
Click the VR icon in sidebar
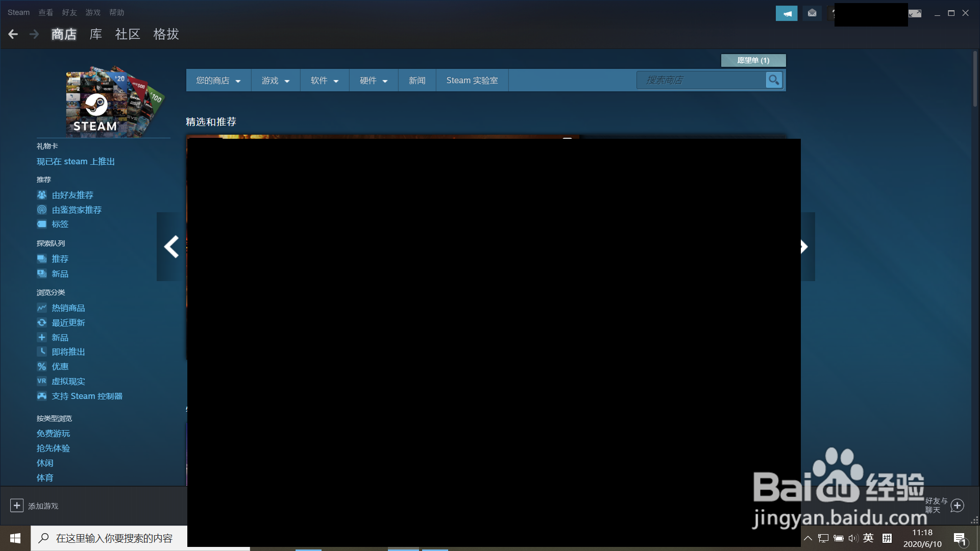pos(42,381)
